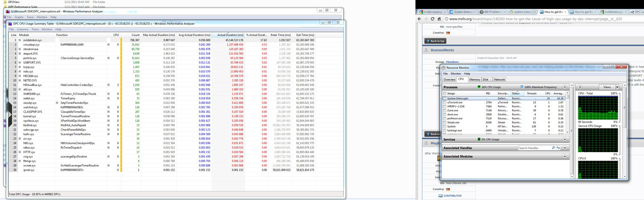The width and height of the screenshot is (644, 200).
Task: Click the graph pane vertical scrollbar
Action: tap(625, 131)
